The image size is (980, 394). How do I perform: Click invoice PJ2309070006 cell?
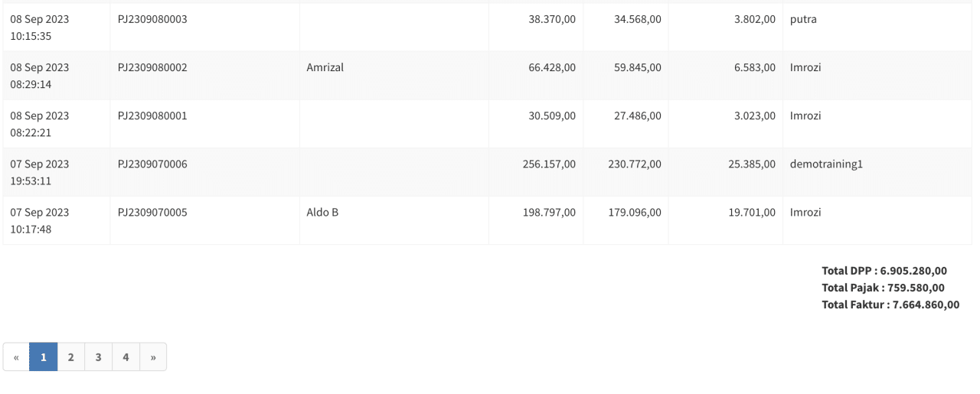pyautogui.click(x=152, y=164)
